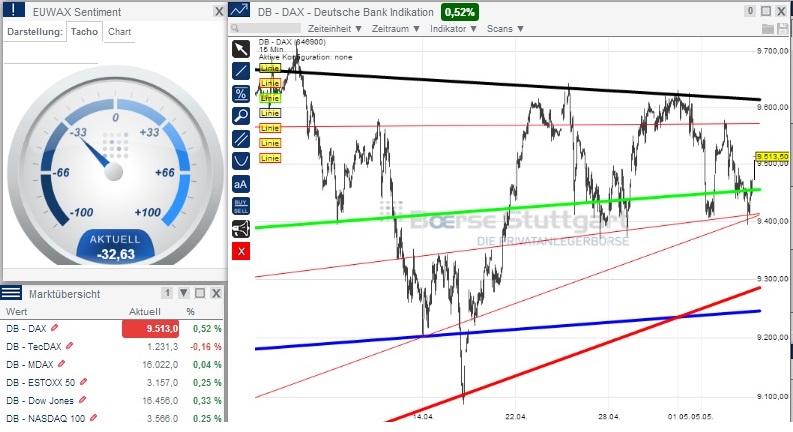The width and height of the screenshot is (793, 432).
Task: Open the Marktübersicht triangle dropdown
Action: click(x=184, y=293)
